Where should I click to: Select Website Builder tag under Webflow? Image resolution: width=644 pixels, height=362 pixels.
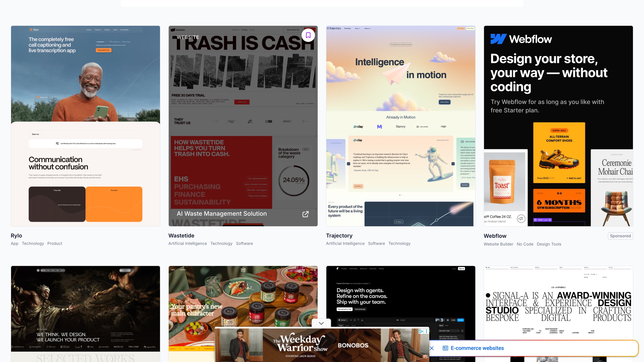[498, 244]
